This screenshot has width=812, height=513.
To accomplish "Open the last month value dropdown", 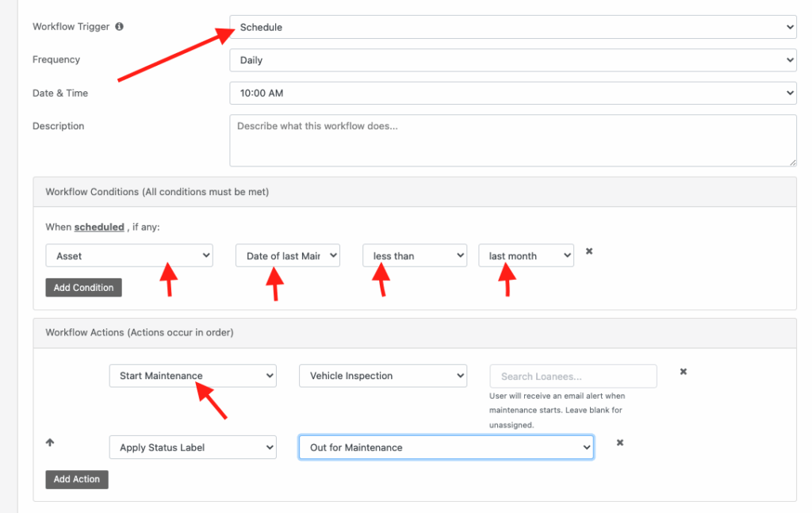I will tap(526, 255).
